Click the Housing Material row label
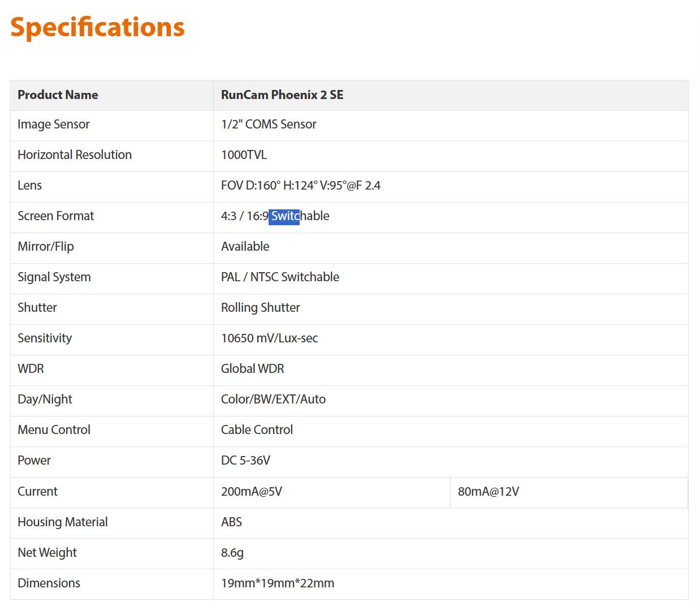The height and width of the screenshot is (610, 700). point(63,522)
